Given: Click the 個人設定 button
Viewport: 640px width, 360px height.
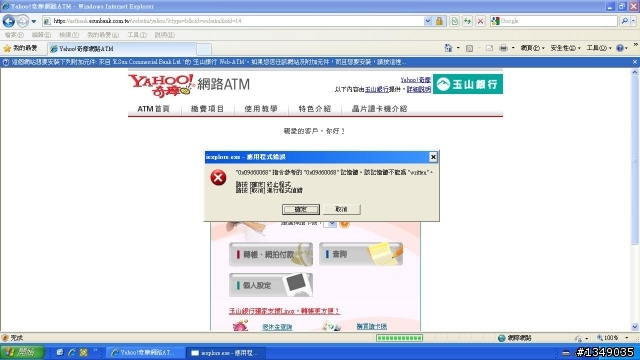Looking at the screenshot, I should (x=271, y=285).
